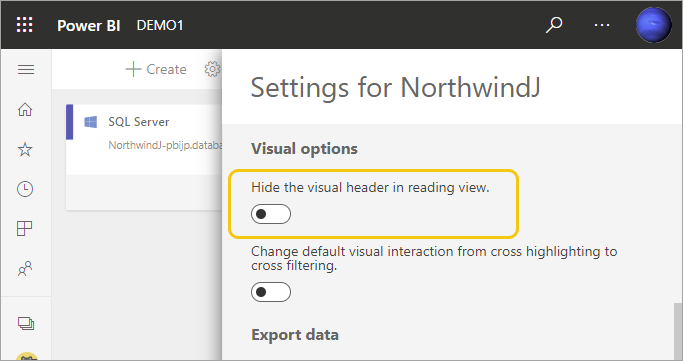Click the DEMO1 workspace name

pyautogui.click(x=160, y=25)
